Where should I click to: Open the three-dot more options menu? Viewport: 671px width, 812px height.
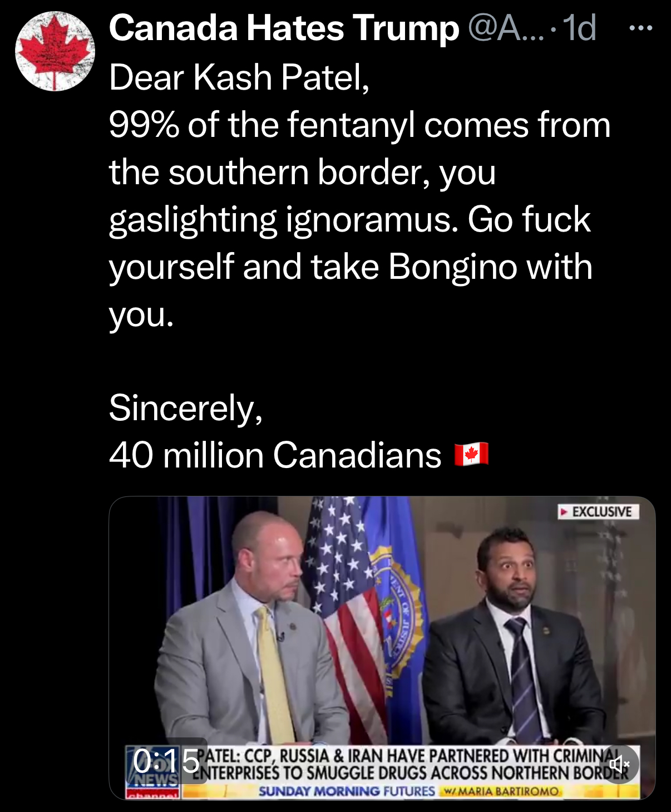click(640, 28)
